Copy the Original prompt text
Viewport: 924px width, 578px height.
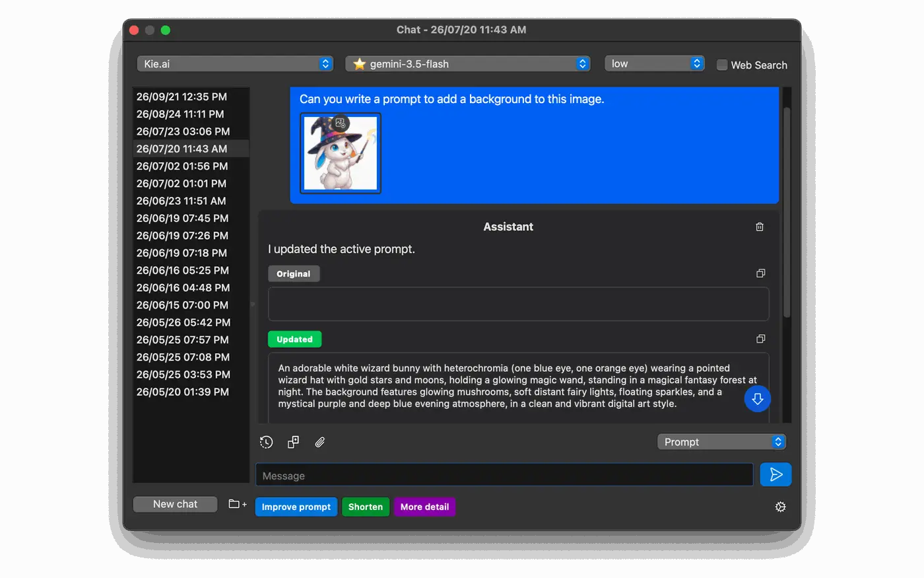click(760, 273)
